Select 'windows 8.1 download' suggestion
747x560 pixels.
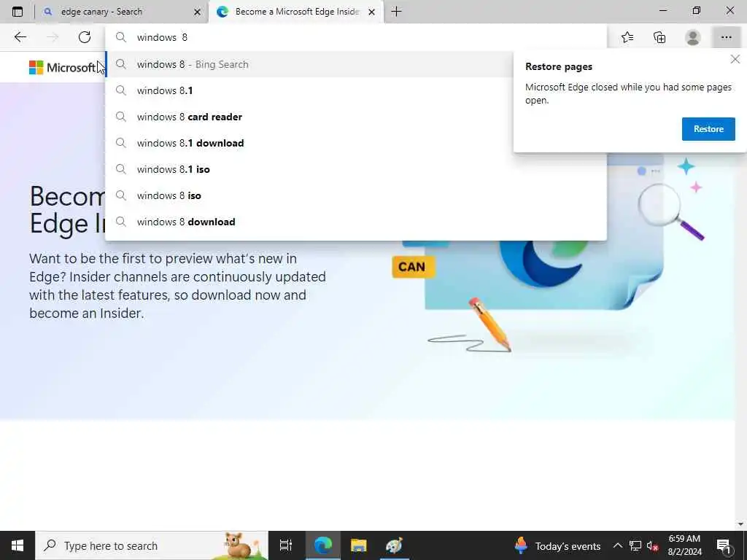pyautogui.click(x=309, y=143)
